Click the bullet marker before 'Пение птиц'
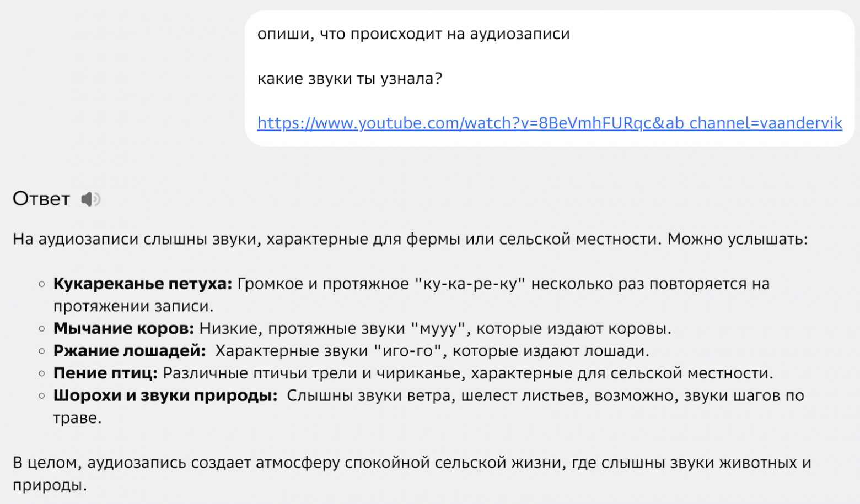 tap(41, 373)
